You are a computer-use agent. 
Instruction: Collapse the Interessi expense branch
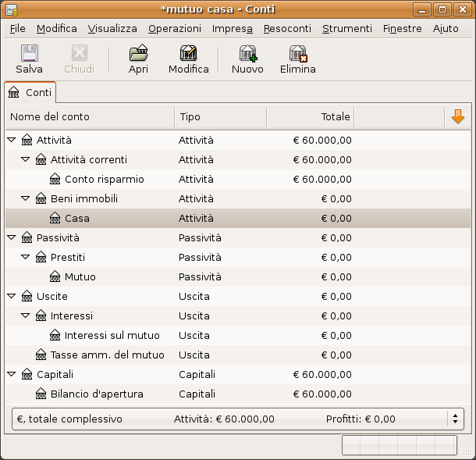(x=26, y=316)
